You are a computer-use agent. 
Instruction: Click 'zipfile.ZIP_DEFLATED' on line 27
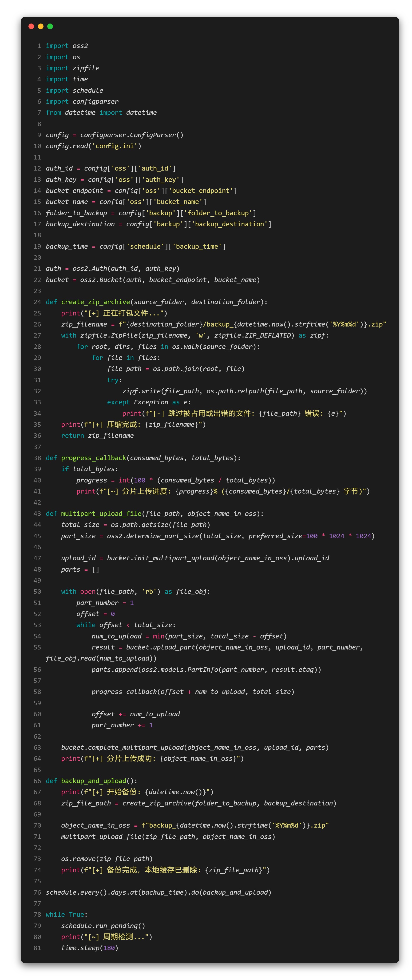coord(252,335)
